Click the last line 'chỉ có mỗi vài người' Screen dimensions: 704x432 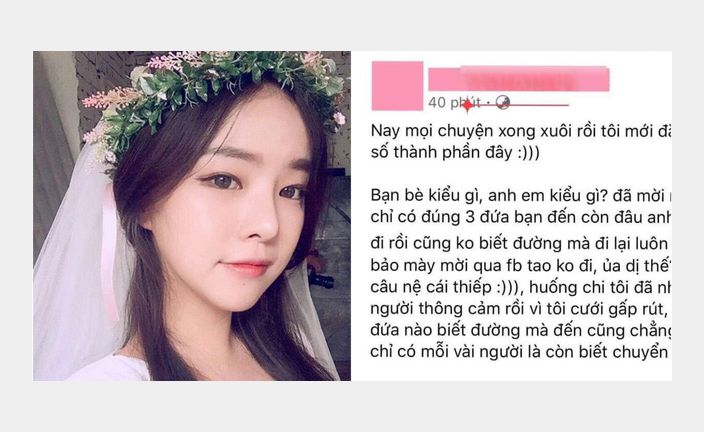click(x=521, y=352)
